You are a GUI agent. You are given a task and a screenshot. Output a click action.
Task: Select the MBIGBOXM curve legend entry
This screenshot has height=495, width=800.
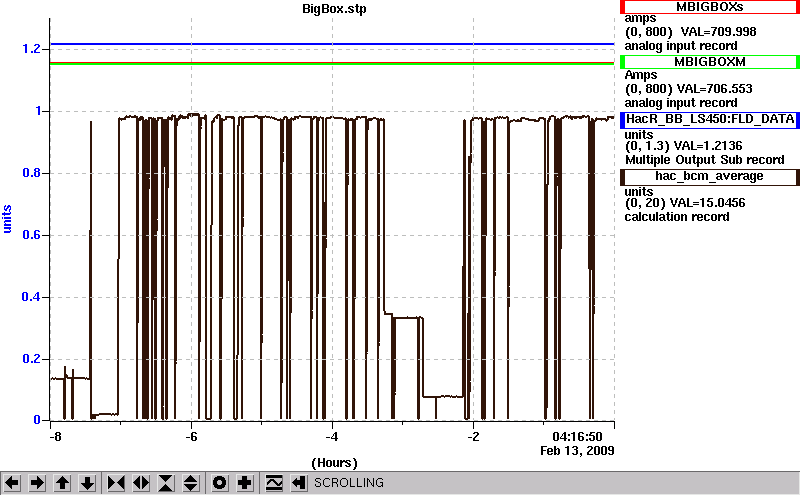coord(709,62)
